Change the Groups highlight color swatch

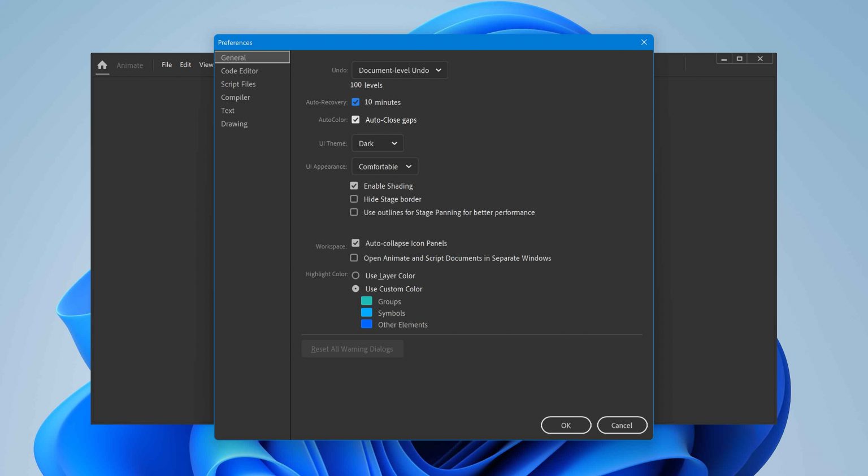367,300
